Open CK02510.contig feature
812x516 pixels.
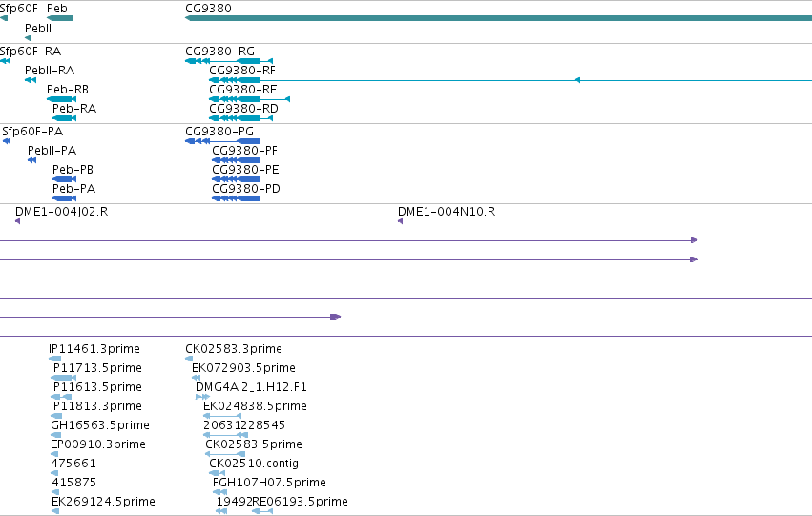point(254,464)
